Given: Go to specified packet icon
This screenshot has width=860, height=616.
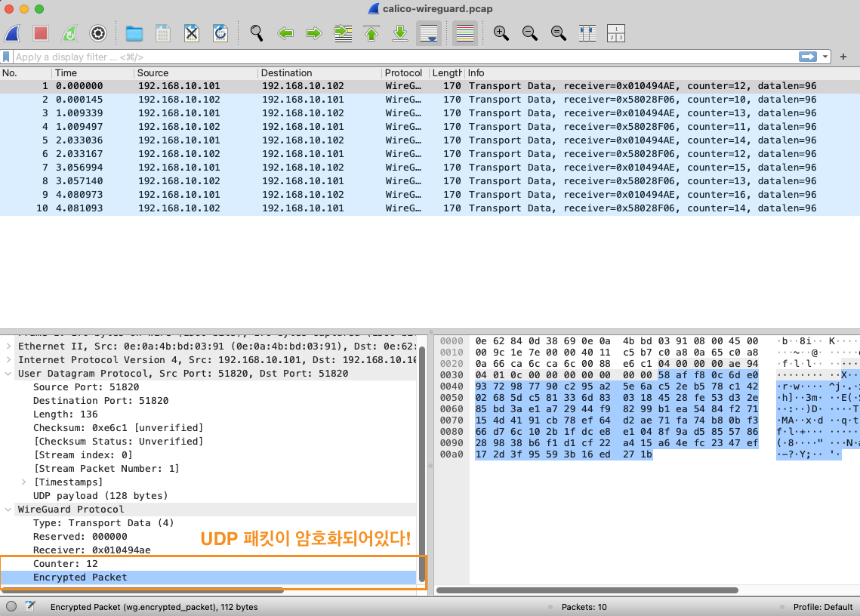Looking at the screenshot, I should 343,33.
